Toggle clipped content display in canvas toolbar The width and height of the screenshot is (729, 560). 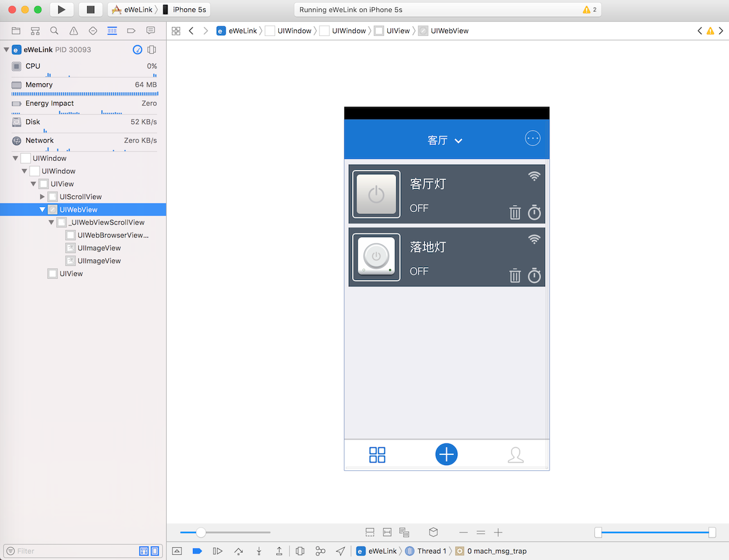370,532
